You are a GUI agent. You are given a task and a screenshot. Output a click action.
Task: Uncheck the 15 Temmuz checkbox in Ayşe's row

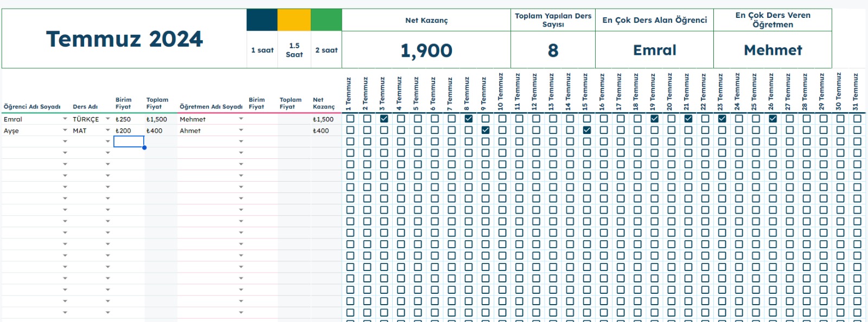click(587, 130)
